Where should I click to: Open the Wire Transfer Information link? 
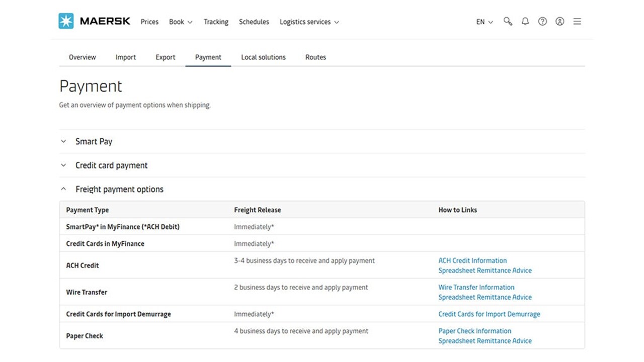pos(476,288)
